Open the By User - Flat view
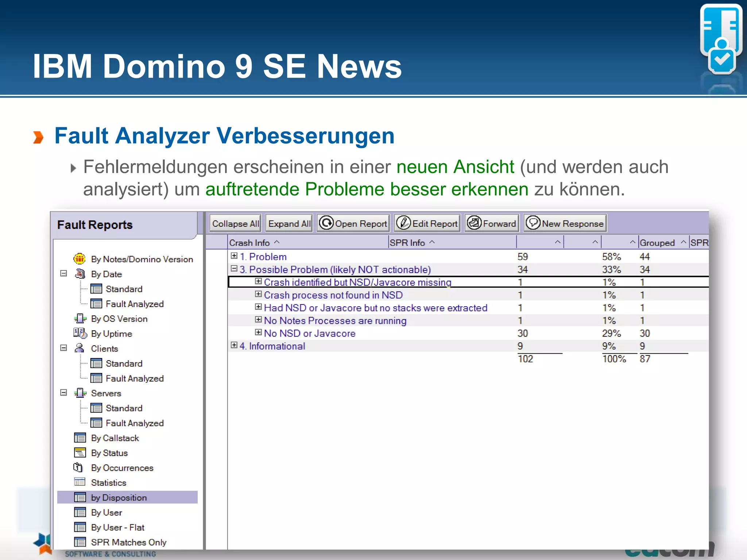The image size is (747, 560). (117, 528)
